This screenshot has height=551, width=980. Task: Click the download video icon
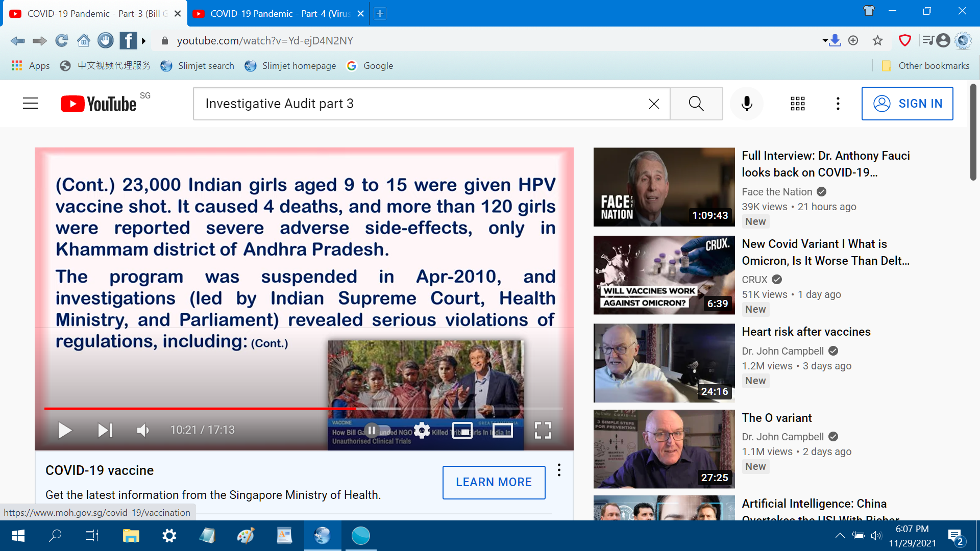835,40
